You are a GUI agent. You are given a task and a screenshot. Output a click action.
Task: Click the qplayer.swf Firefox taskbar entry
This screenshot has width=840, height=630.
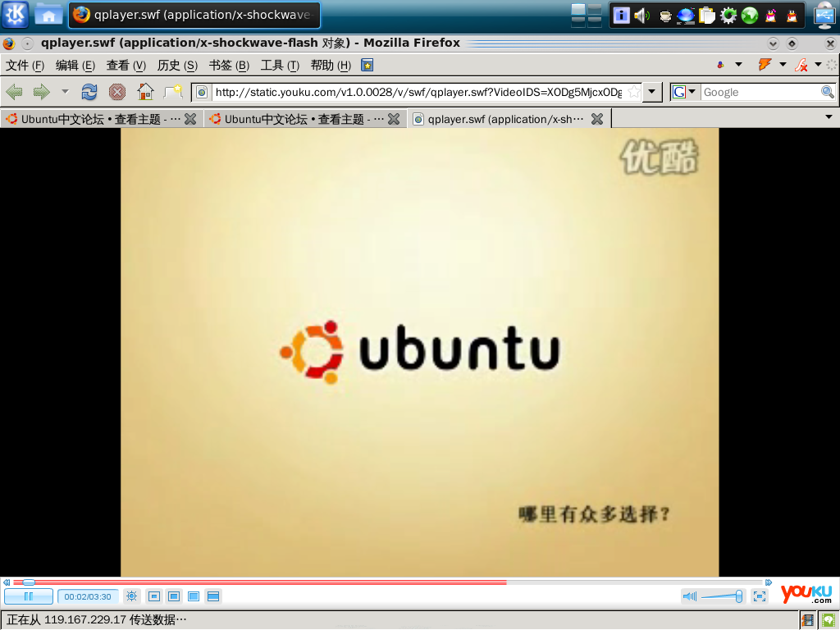coord(194,15)
